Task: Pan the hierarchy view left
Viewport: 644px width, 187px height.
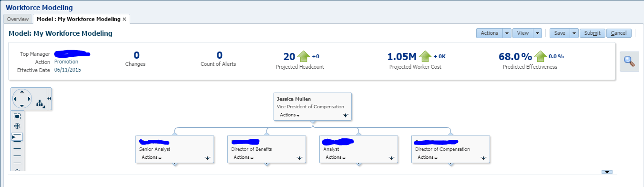Action: tap(15, 99)
